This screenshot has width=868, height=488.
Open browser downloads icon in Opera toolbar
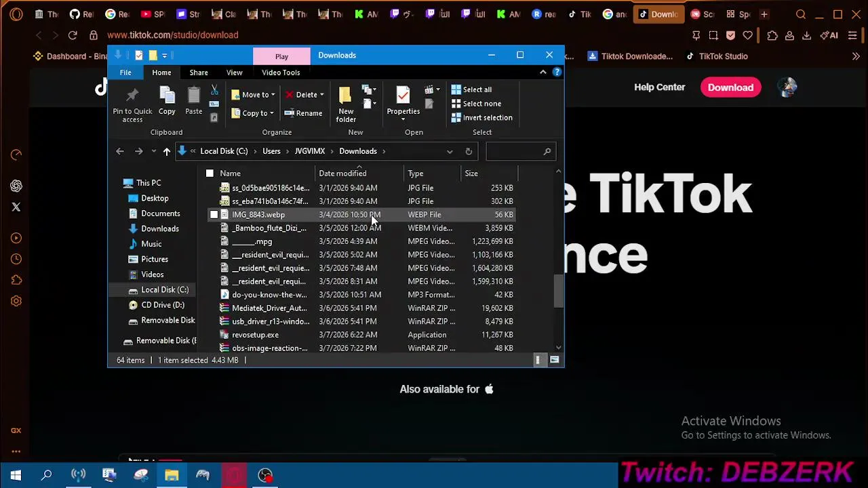click(807, 35)
